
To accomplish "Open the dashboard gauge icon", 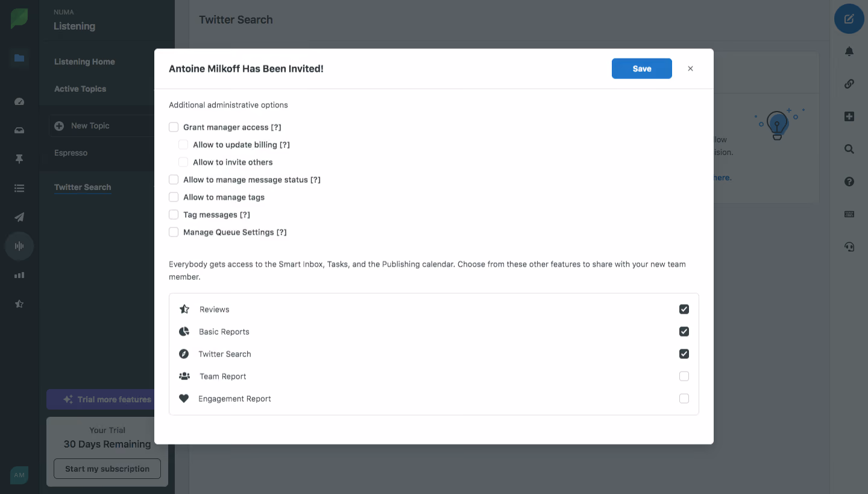I will pyautogui.click(x=19, y=101).
